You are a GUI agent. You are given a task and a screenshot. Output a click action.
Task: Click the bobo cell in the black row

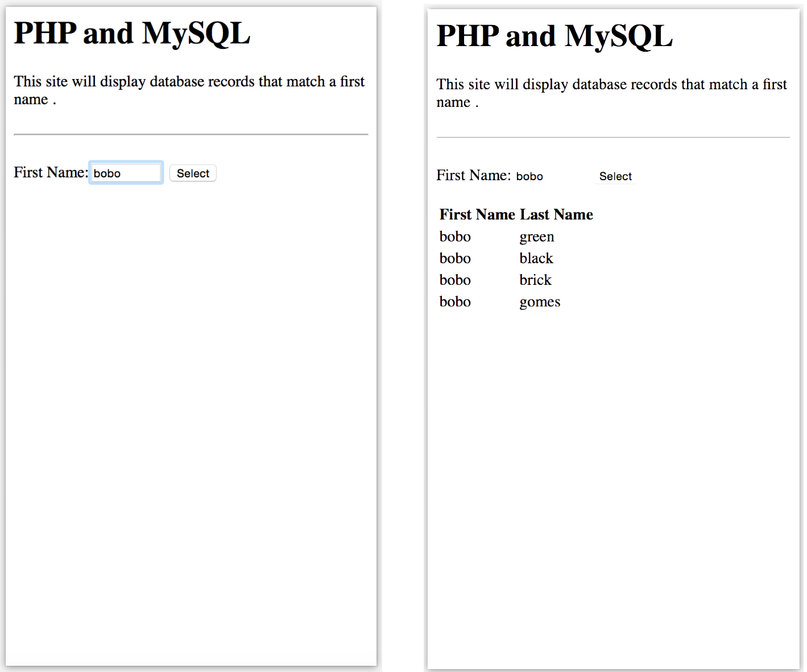[x=455, y=258]
